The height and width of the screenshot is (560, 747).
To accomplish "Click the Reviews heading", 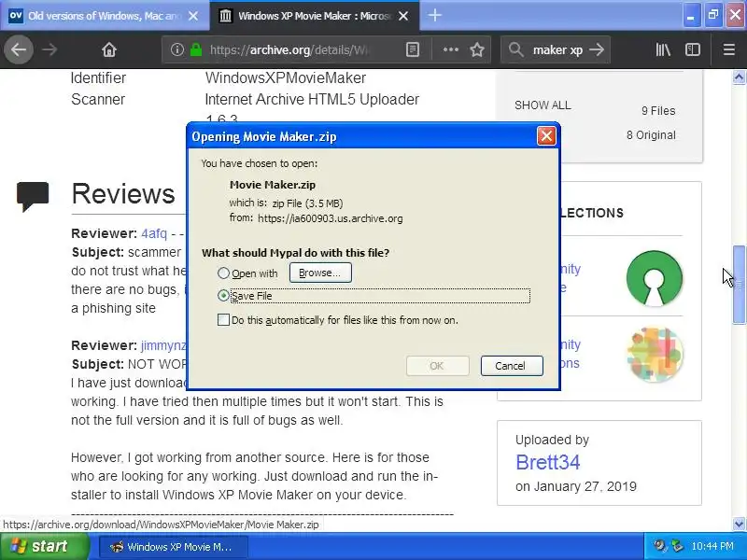I will tap(123, 194).
